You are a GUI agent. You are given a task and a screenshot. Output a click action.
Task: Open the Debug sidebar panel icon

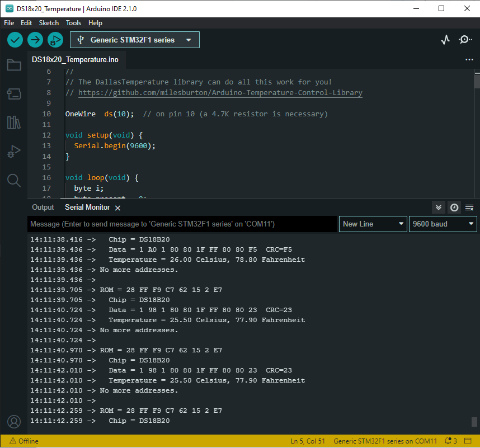tap(14, 151)
